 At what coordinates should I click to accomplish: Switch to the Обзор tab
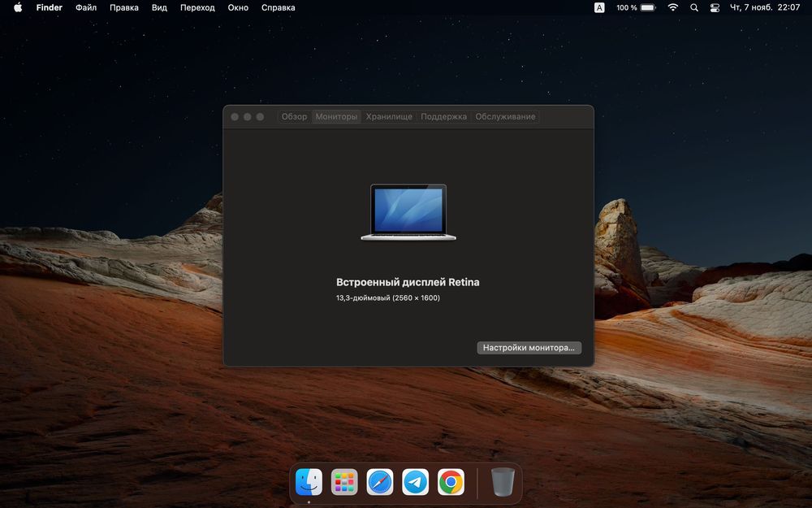point(294,116)
